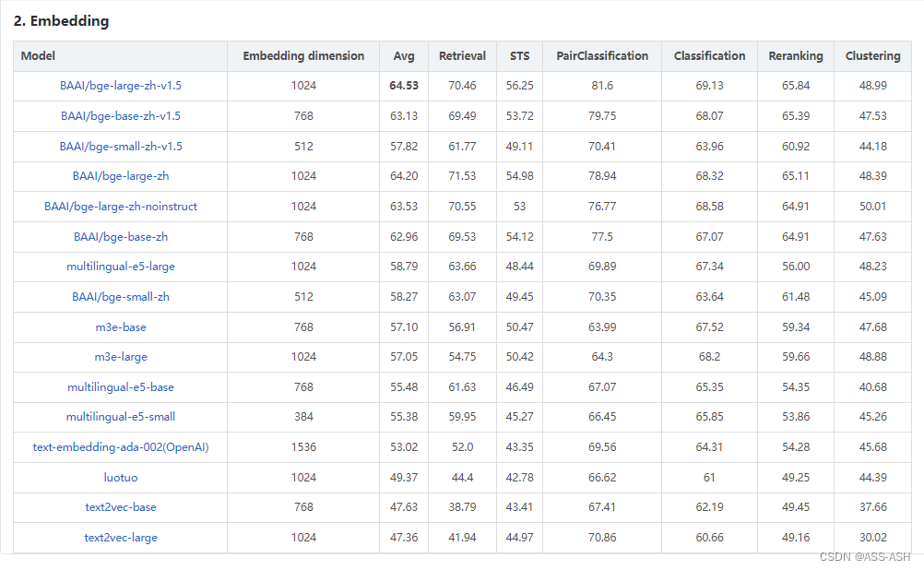Image resolution: width=924 pixels, height=570 pixels.
Task: Open the text2vec-large model link
Action: click(x=120, y=538)
